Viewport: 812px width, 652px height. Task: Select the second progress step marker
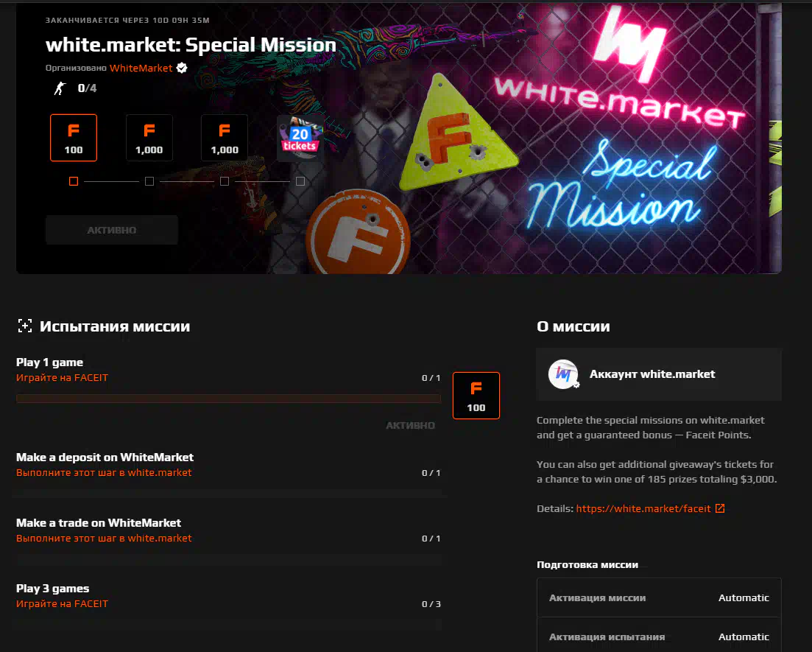click(x=149, y=181)
